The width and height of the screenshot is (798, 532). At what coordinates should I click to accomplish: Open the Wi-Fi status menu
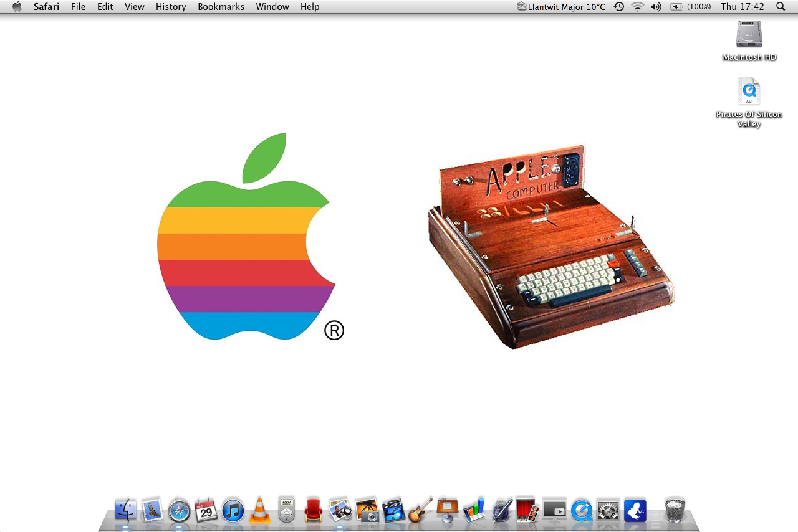(x=637, y=7)
